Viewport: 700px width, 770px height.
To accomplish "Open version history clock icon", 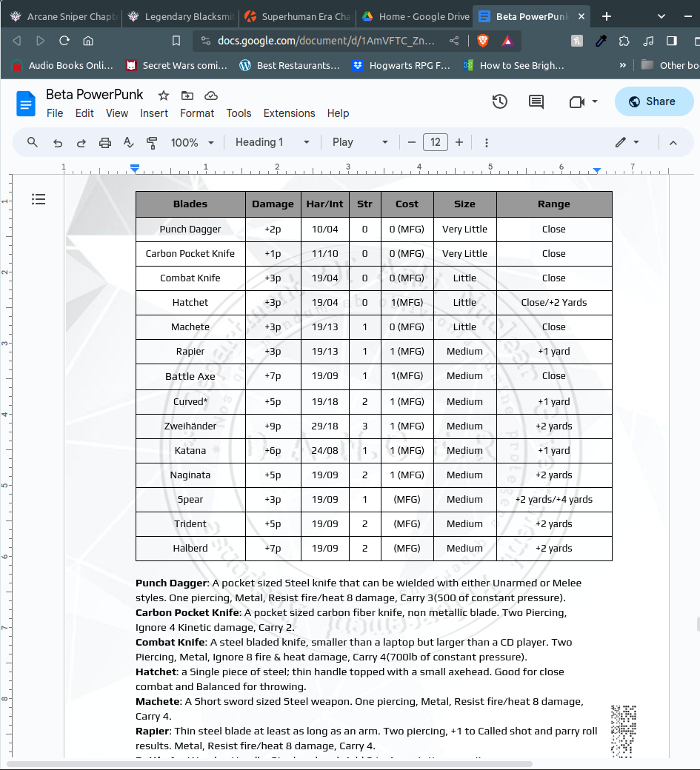I will tap(499, 101).
